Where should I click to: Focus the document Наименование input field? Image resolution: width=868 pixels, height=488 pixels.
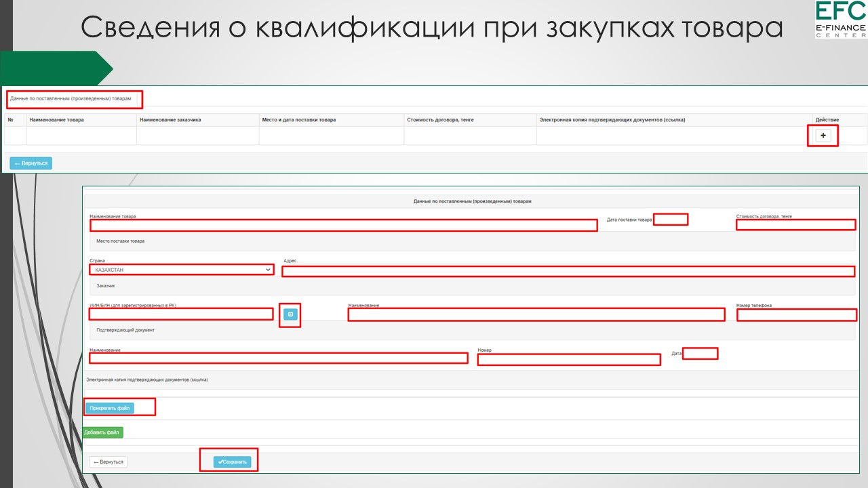(x=279, y=358)
